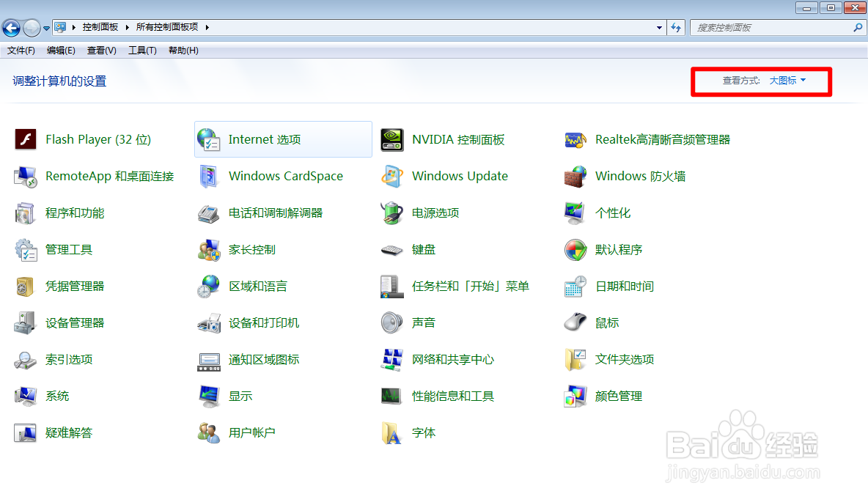
Task: Click the search magnifier icon
Action: tap(858, 27)
